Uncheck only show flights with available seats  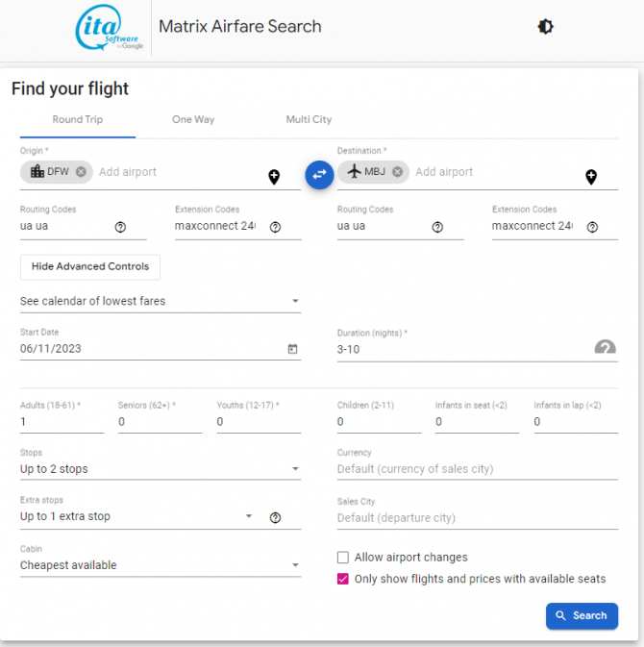coord(343,579)
